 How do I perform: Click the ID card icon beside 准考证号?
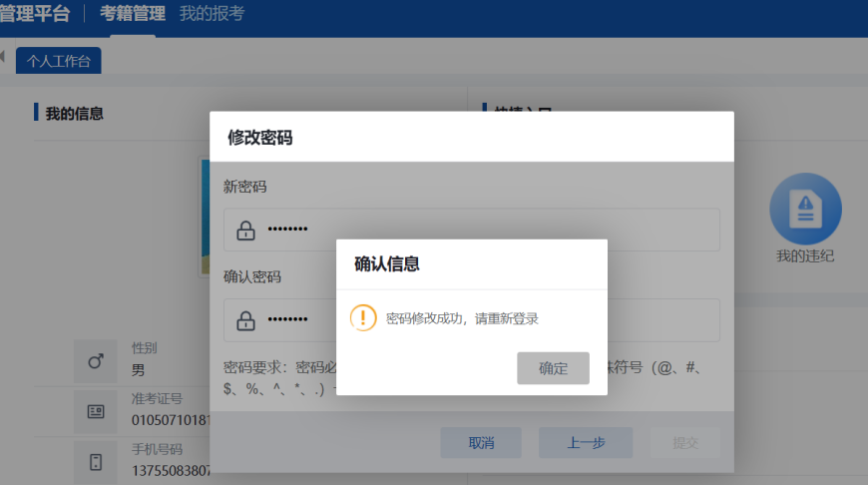click(96, 411)
